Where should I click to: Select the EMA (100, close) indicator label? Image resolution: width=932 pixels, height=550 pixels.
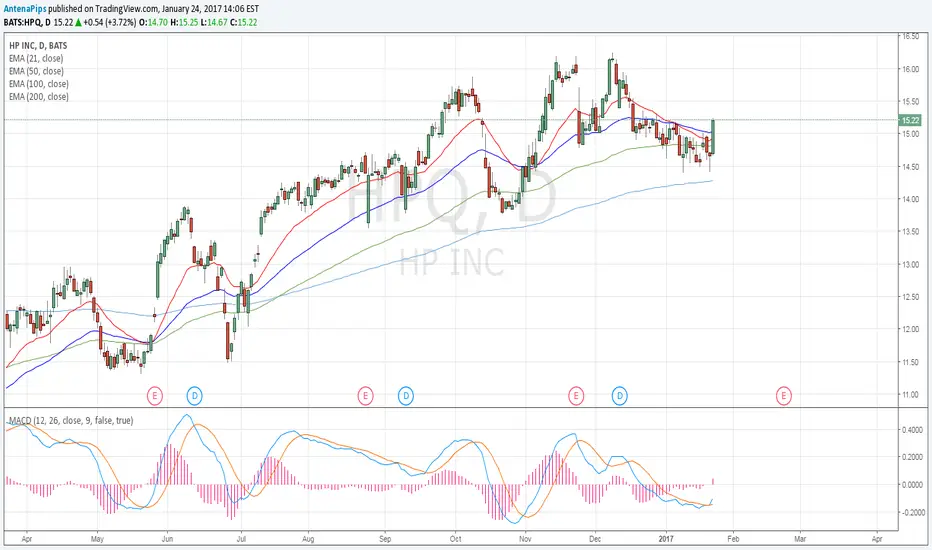coord(39,84)
